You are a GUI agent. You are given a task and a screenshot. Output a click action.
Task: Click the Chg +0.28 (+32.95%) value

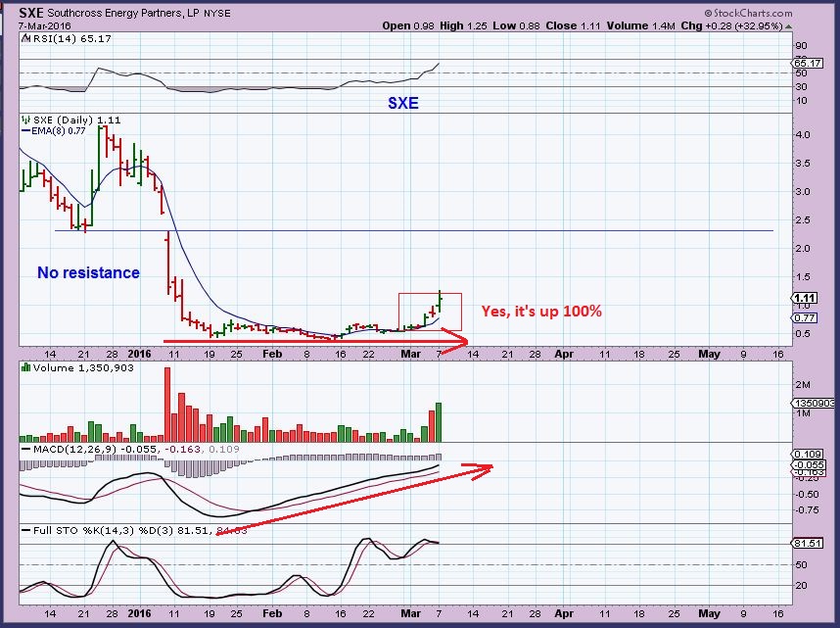click(731, 25)
